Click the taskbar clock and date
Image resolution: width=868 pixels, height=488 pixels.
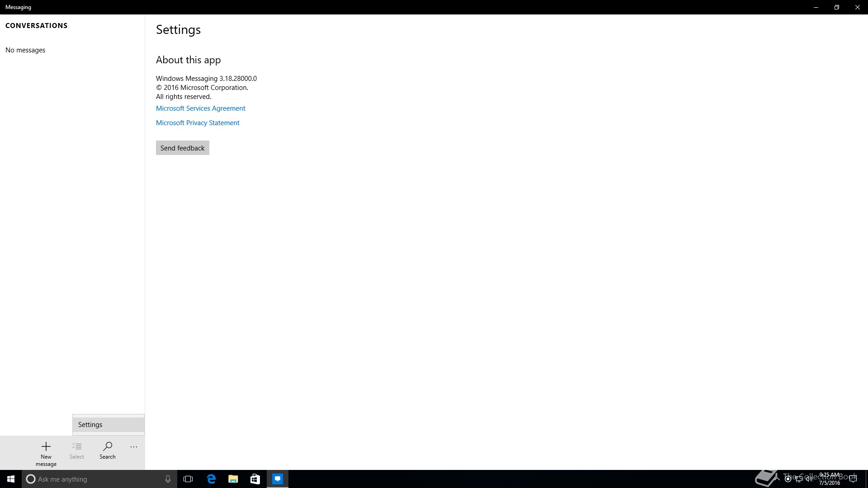coord(830,479)
